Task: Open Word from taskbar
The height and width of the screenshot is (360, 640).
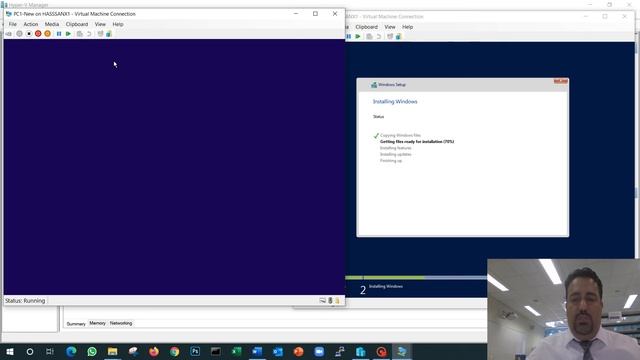Action: 257,351
